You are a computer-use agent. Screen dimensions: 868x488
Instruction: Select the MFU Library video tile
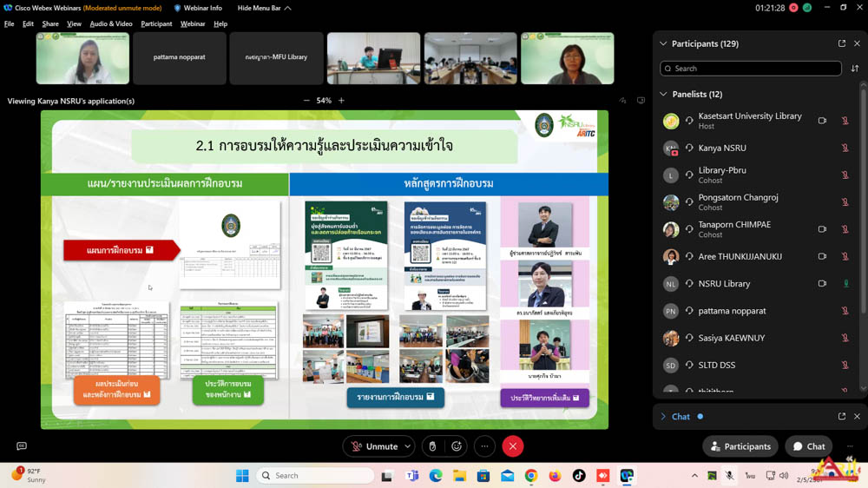(276, 58)
